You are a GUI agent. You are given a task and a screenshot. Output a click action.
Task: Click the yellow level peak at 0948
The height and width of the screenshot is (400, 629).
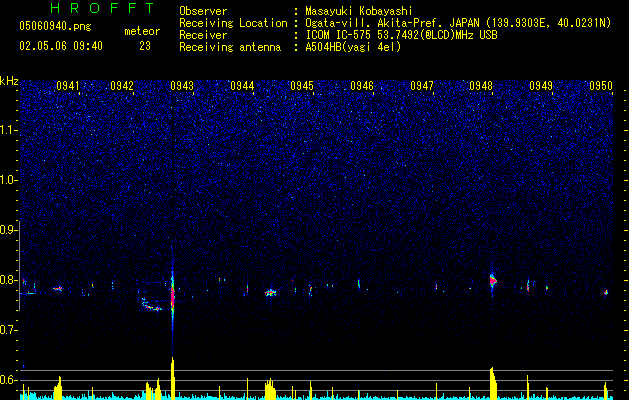[x=493, y=383]
